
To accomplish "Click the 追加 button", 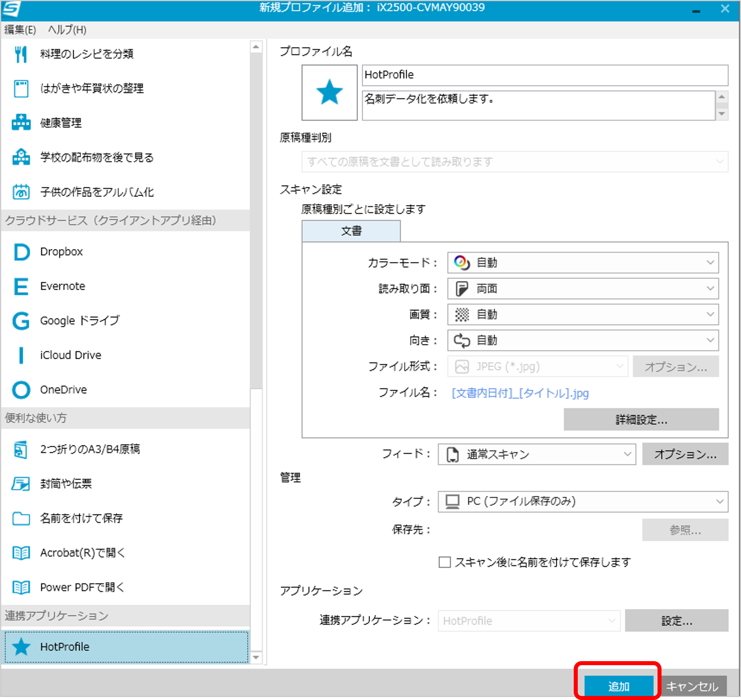I will point(618,686).
